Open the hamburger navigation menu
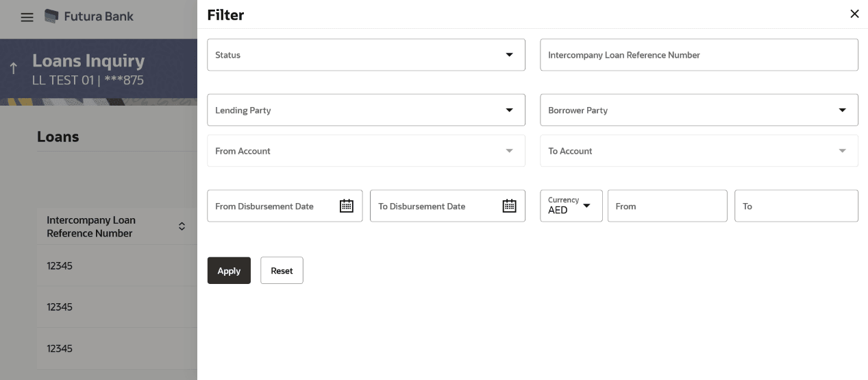Image resolution: width=868 pixels, height=380 pixels. (x=27, y=17)
